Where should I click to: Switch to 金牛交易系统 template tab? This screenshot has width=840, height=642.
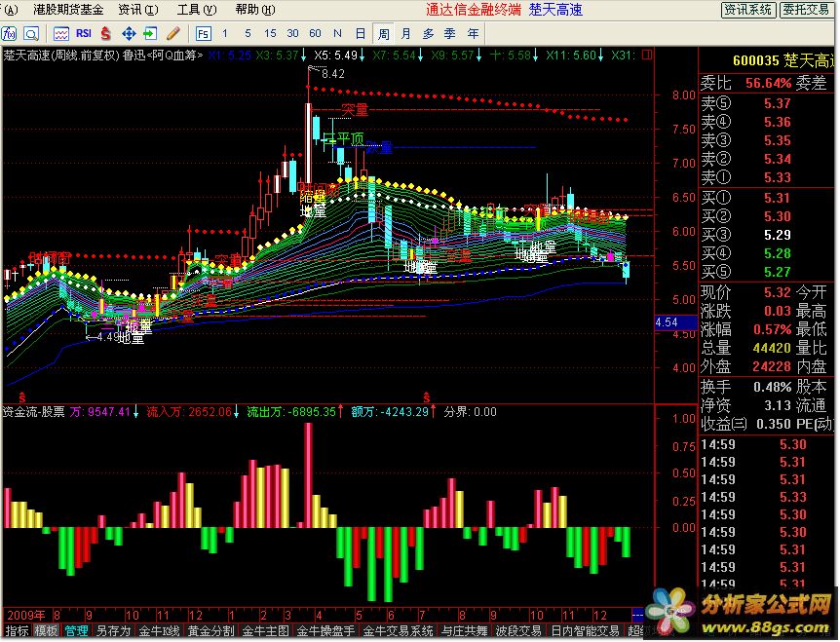tap(398, 630)
